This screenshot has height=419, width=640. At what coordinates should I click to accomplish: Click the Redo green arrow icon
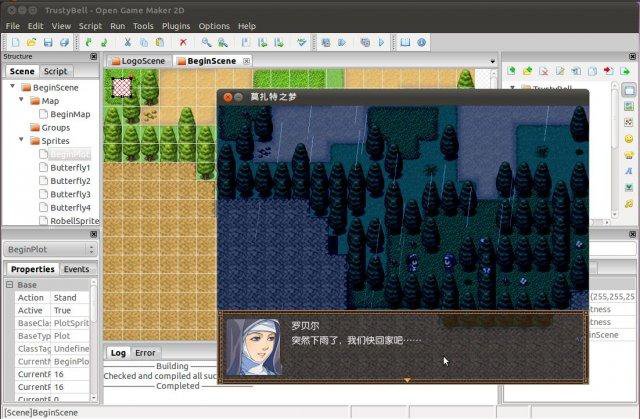pos(104,42)
